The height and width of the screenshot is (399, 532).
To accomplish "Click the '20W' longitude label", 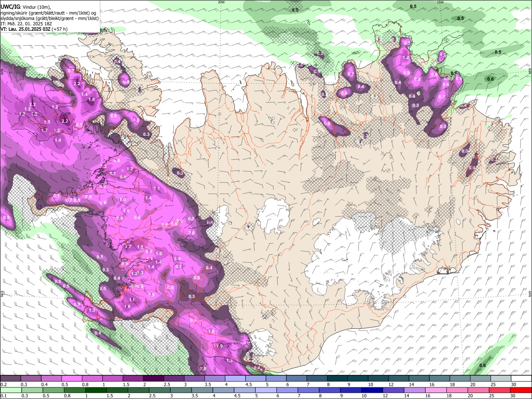I will [x=221, y=2].
